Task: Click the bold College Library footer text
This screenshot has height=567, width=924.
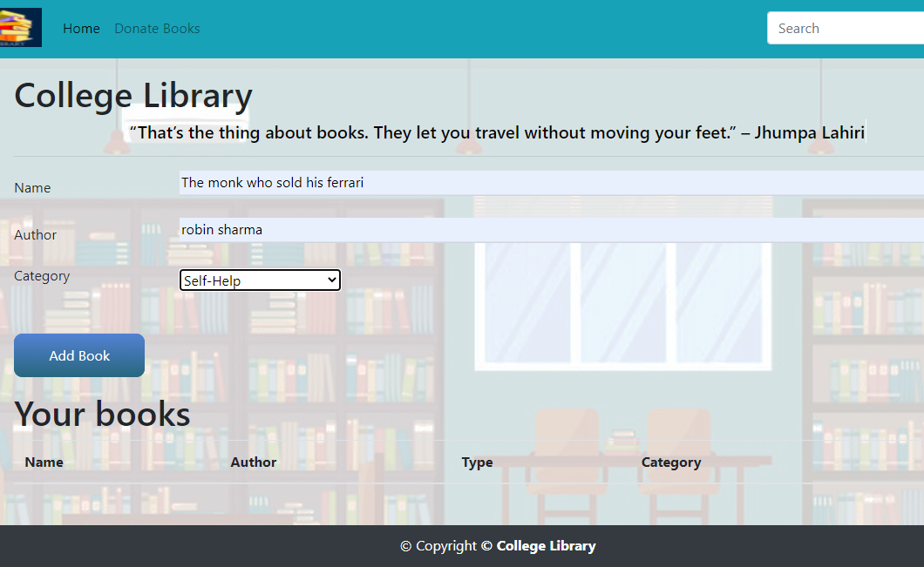Action: 546,546
